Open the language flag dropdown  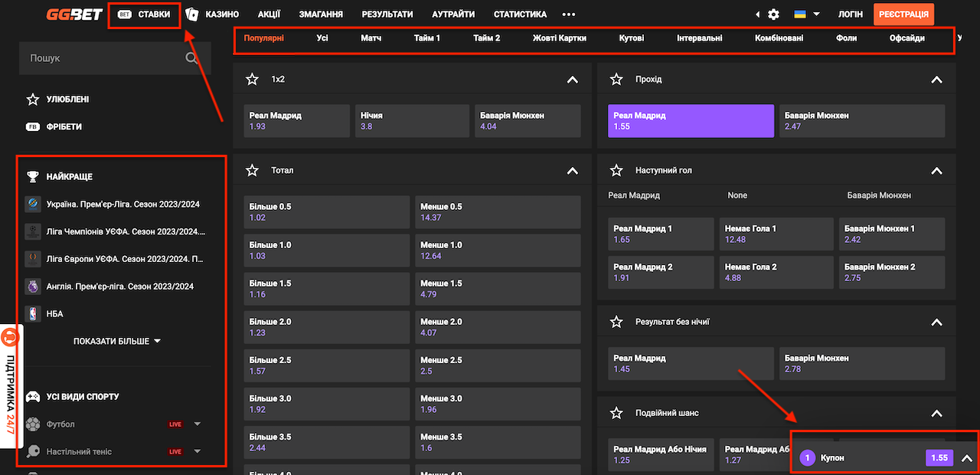pos(806,15)
